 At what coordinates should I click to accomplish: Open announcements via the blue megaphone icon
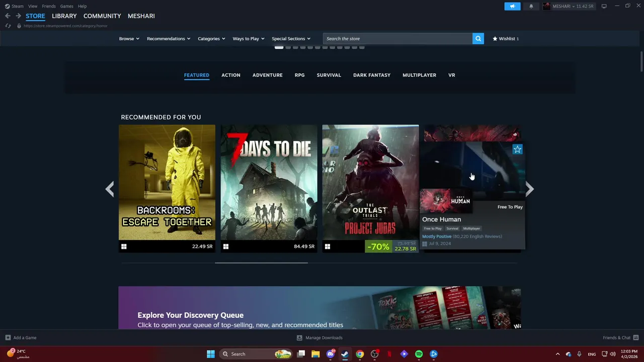[x=512, y=6]
